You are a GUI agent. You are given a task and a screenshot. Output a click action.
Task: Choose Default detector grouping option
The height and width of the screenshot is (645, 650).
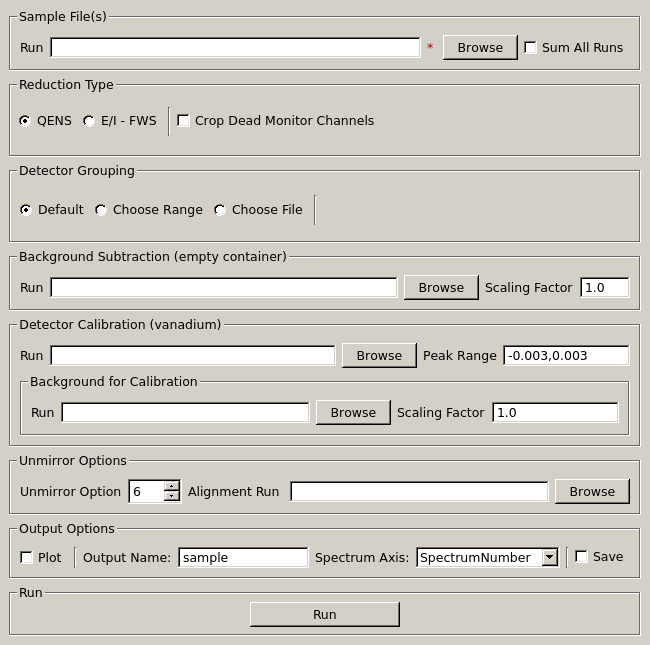click(x=26, y=210)
